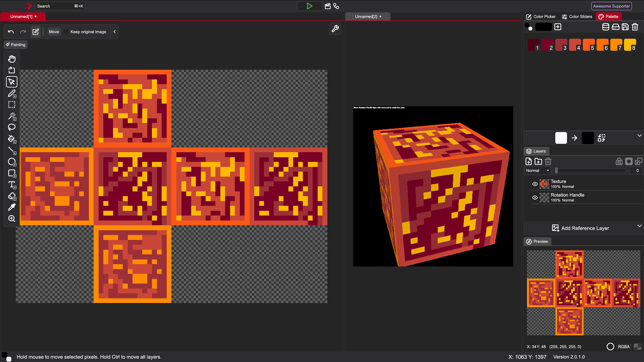
Task: Pick a color with the Eyedropper tool
Action: click(x=12, y=207)
